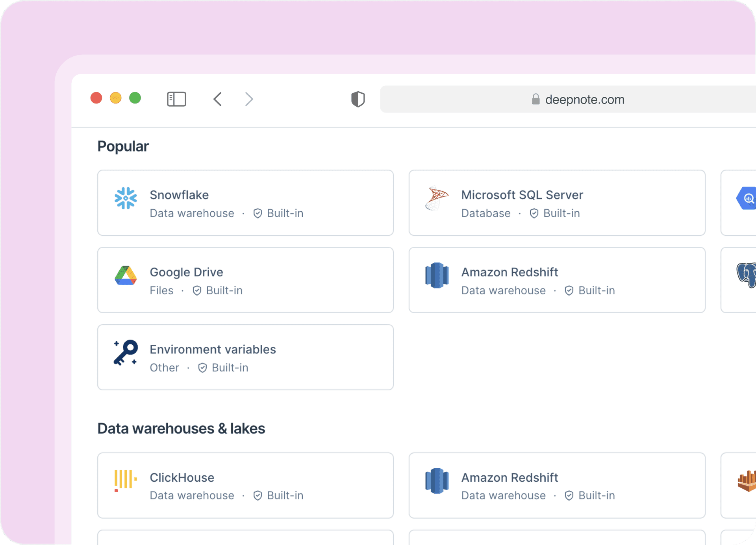Click the Data warehouses & lakes heading

click(x=181, y=429)
